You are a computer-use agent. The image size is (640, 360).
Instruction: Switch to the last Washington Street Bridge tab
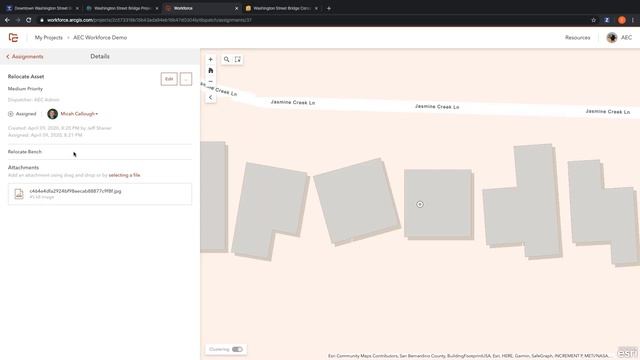point(281,8)
